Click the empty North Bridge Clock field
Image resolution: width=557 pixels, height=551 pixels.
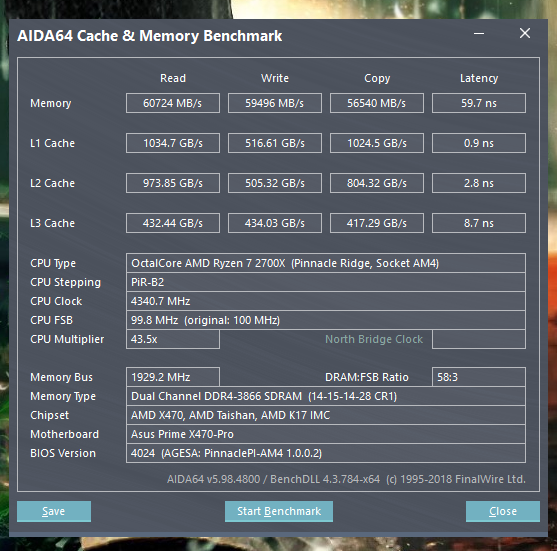tap(479, 339)
